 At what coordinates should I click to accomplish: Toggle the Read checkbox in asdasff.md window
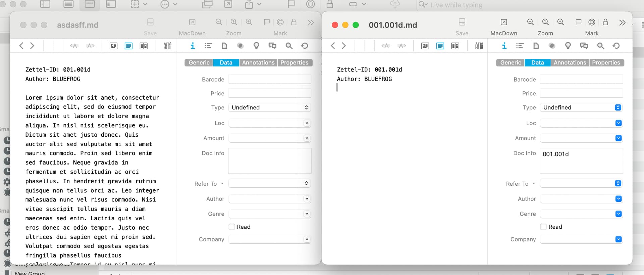pyautogui.click(x=232, y=227)
